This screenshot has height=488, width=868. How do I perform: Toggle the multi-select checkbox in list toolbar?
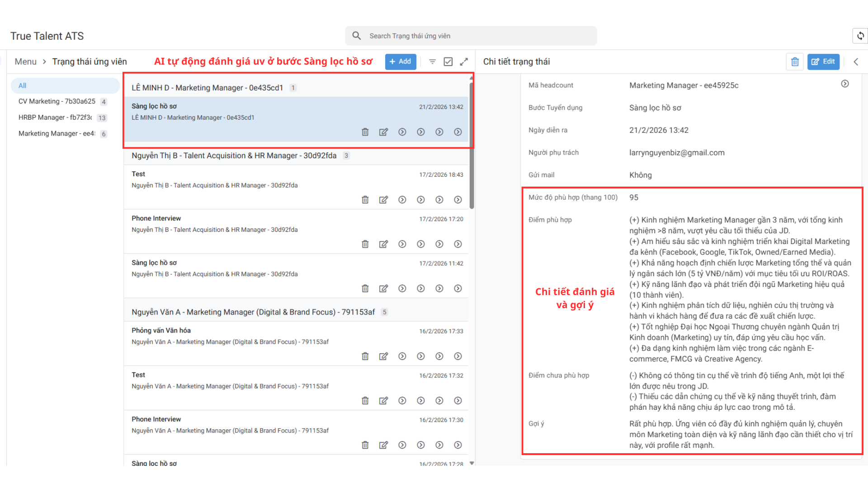[448, 61]
